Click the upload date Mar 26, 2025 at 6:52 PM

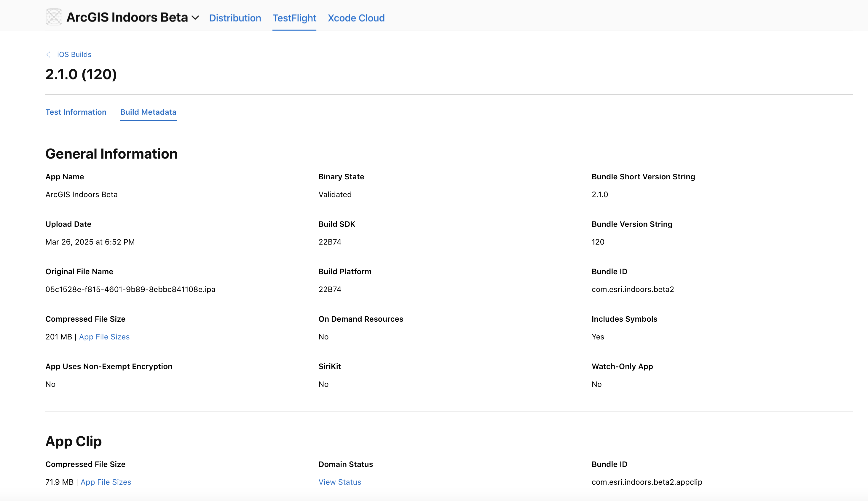(90, 242)
